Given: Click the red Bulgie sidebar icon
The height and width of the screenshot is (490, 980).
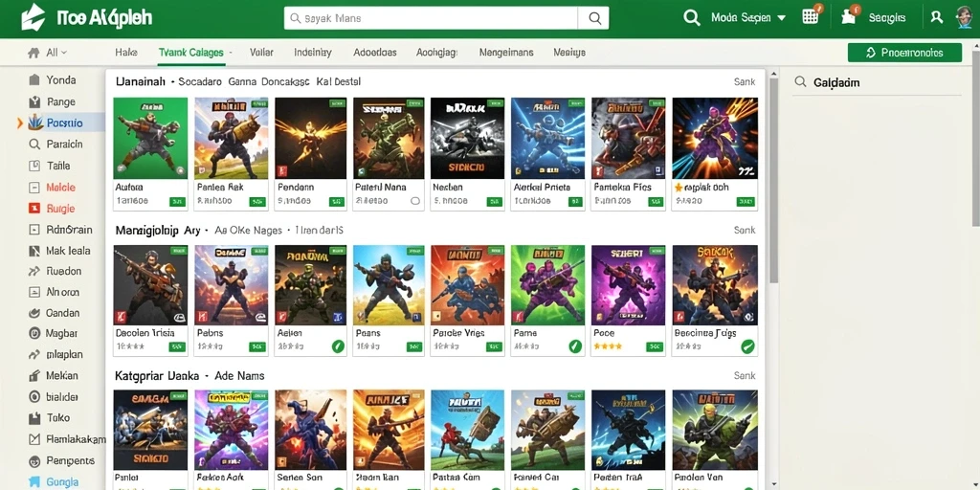Looking at the screenshot, I should coord(35,209).
